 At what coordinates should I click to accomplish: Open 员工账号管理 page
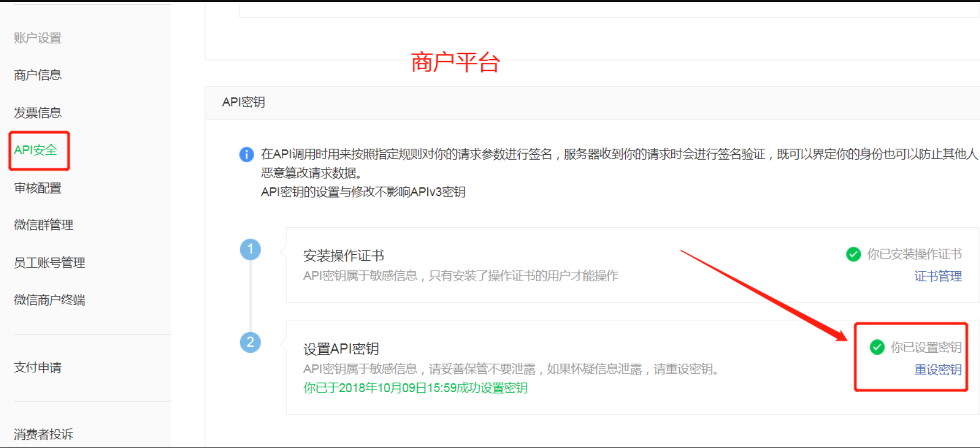(x=50, y=262)
